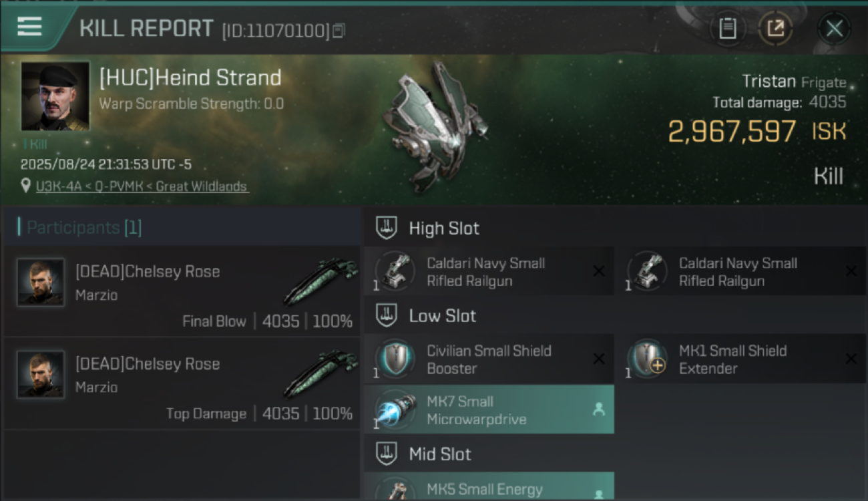Click the Mid Slot section icon
Viewport: 868px width, 501px height.
click(x=386, y=454)
